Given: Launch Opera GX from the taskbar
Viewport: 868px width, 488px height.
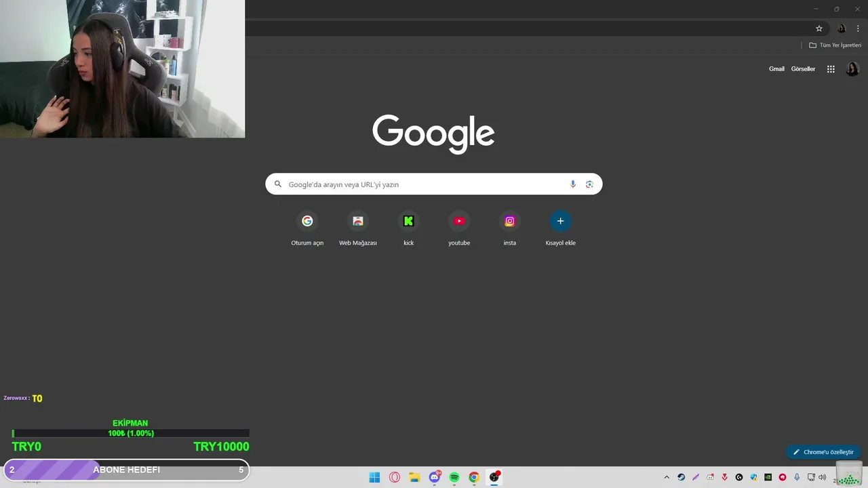Looking at the screenshot, I should (395, 477).
